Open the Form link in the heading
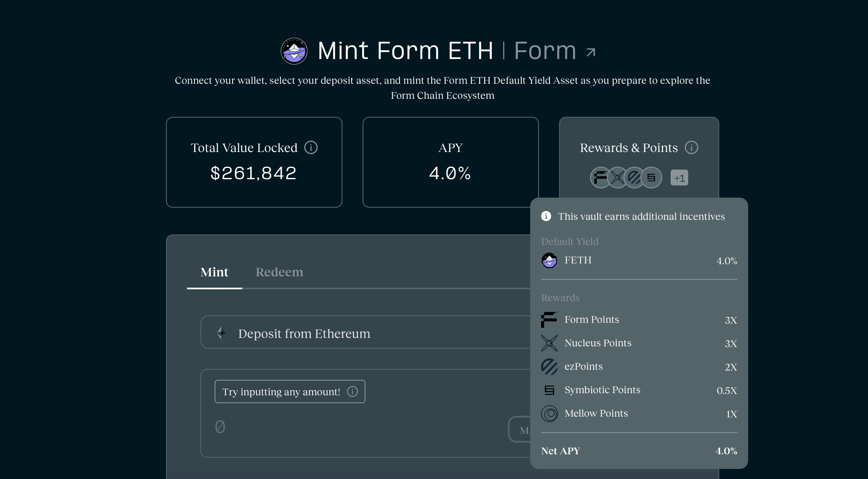The image size is (868, 479). pyautogui.click(x=545, y=51)
